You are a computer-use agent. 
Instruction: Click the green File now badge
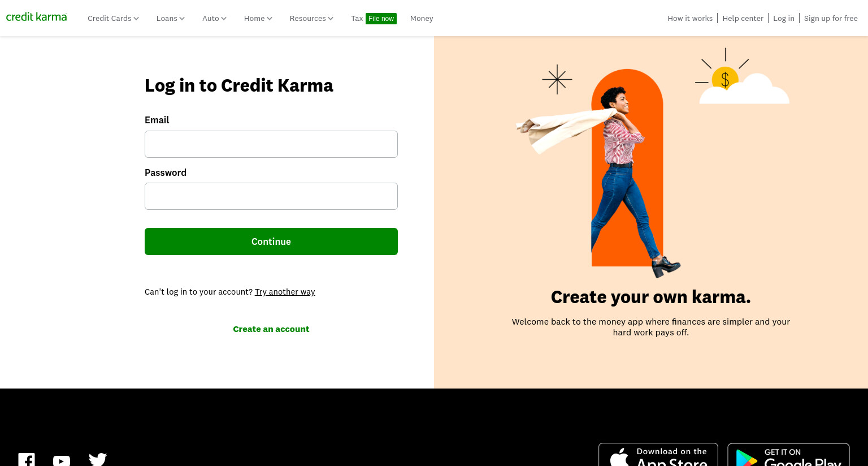pyautogui.click(x=381, y=19)
